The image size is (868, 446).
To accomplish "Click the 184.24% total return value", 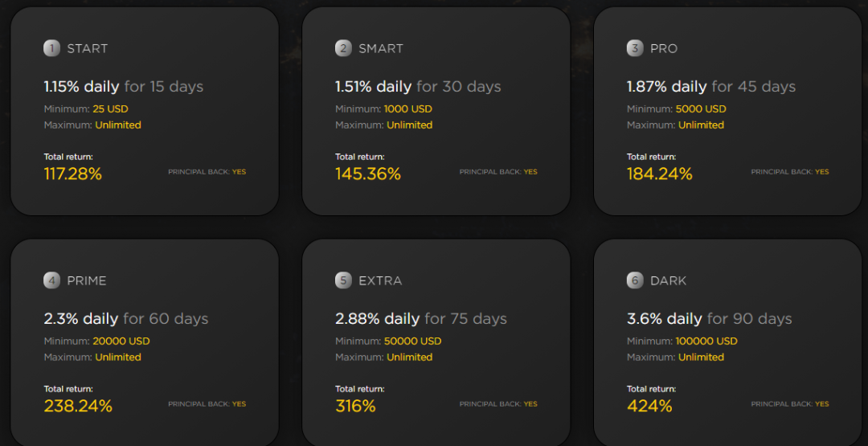I will click(659, 174).
